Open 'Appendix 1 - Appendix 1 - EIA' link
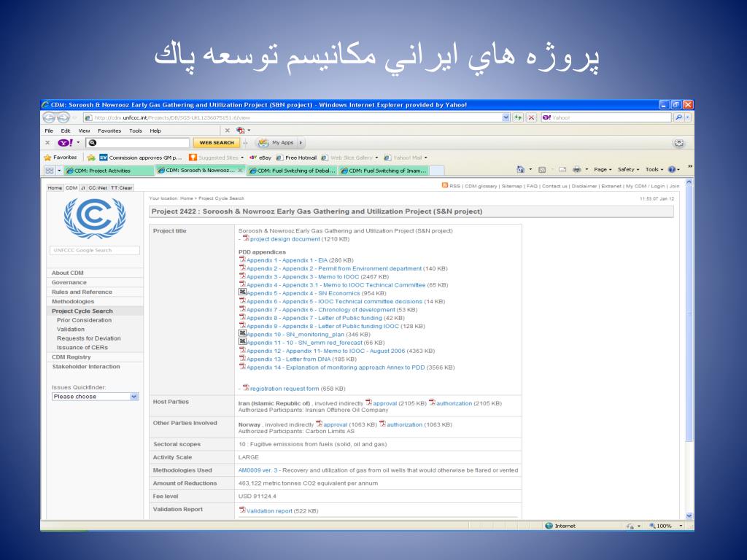The height and width of the screenshot is (560, 747). (287, 260)
